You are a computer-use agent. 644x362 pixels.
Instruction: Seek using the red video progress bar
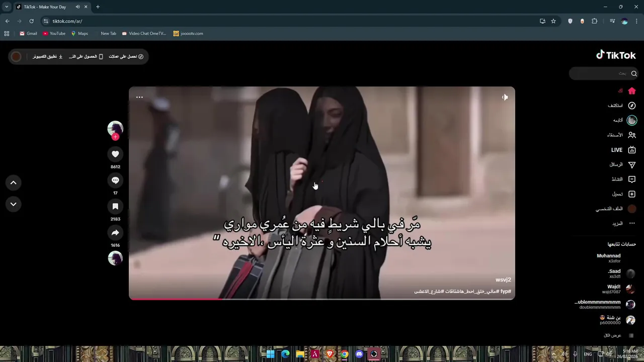pos(322,299)
